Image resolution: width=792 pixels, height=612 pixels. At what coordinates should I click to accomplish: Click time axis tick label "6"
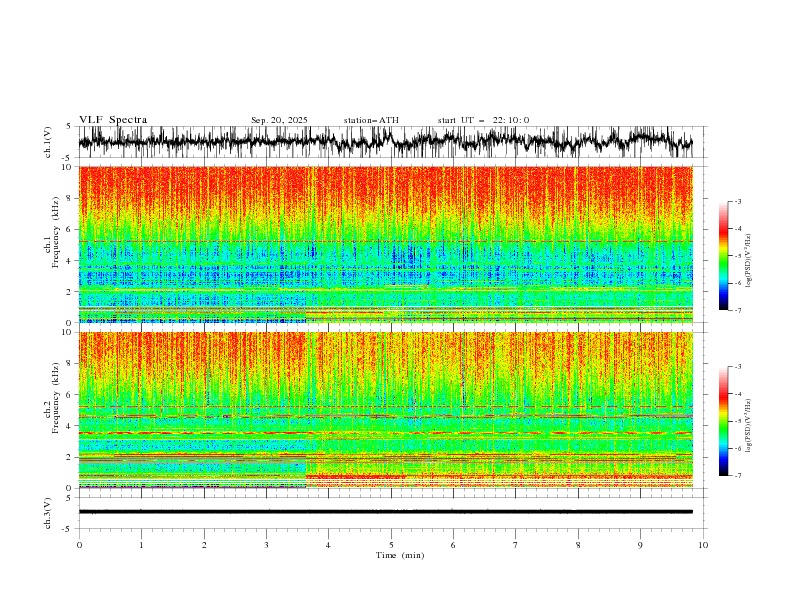point(454,545)
